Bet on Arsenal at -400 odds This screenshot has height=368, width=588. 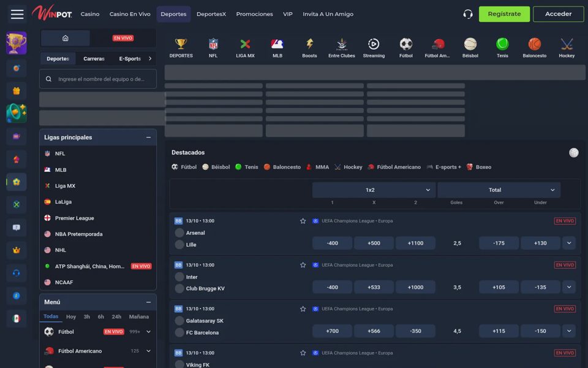(332, 243)
